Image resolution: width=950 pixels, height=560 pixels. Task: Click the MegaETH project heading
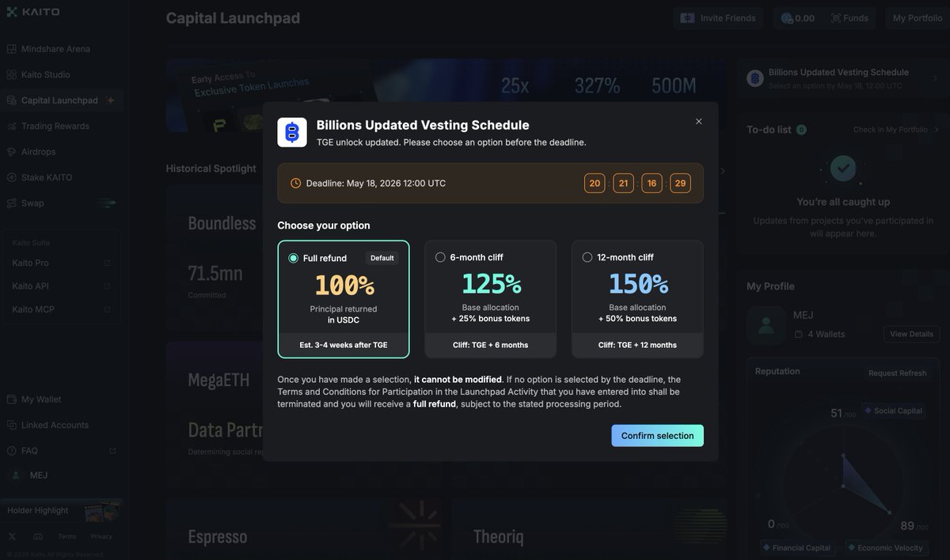218,380
